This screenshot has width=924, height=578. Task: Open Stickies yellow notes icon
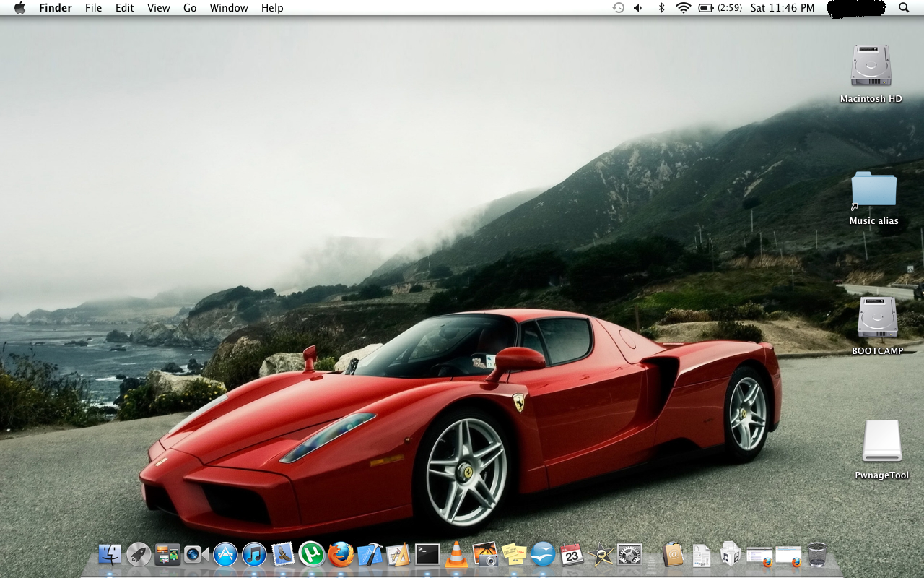click(x=514, y=555)
